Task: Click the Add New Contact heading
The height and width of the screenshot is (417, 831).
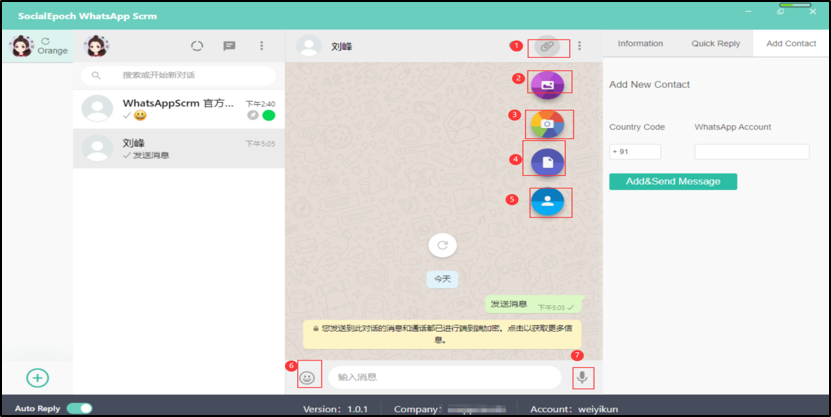Action: click(650, 85)
